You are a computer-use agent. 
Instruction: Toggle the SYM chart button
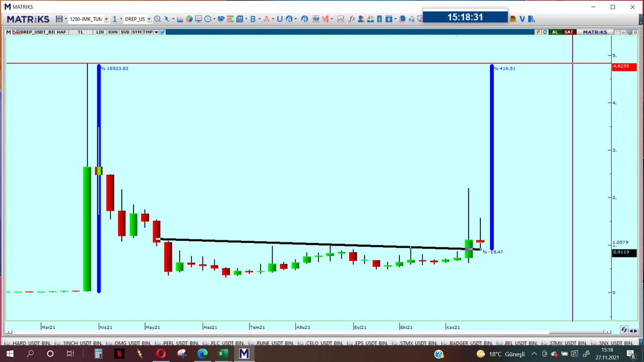pyautogui.click(x=137, y=32)
